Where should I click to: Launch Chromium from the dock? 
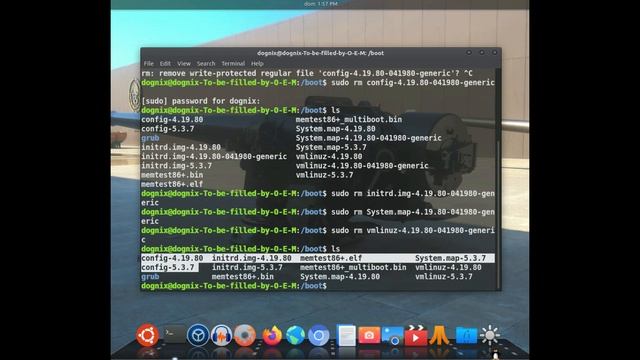click(x=319, y=335)
